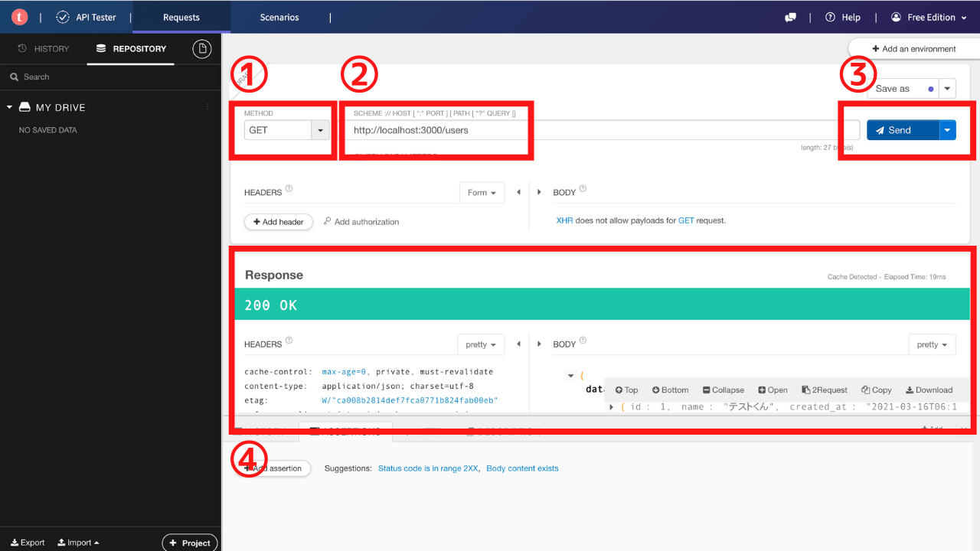Jump to Bottom of response body
Image resolution: width=980 pixels, height=551 pixels.
[670, 390]
